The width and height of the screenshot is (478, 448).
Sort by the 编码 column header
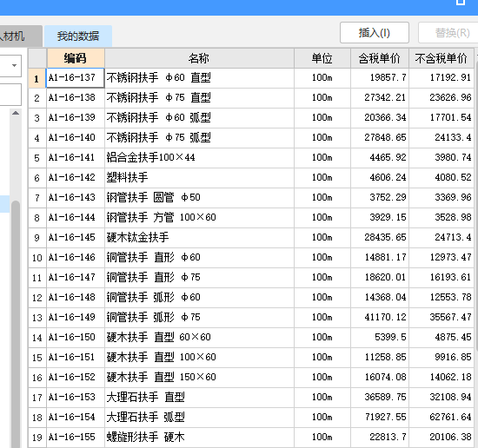click(76, 58)
